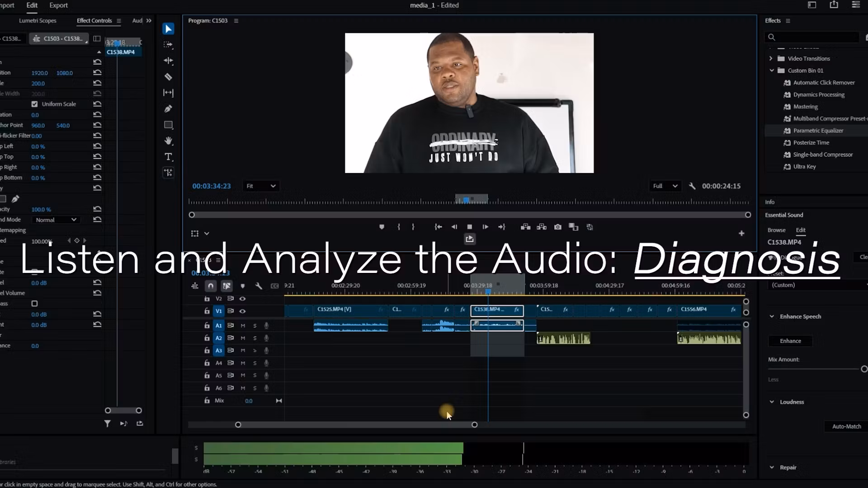Click the Add Marker button in Program monitor

382,227
